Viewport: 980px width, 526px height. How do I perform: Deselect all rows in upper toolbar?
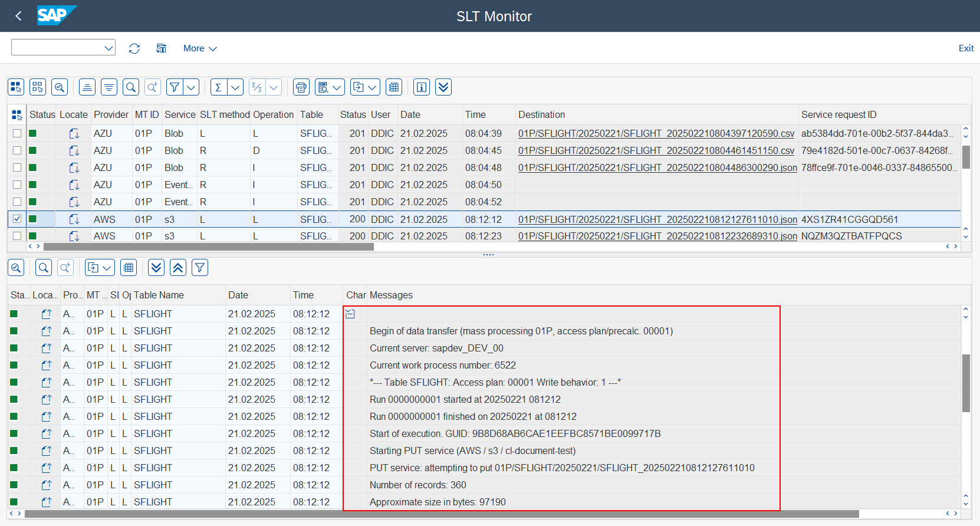38,87
